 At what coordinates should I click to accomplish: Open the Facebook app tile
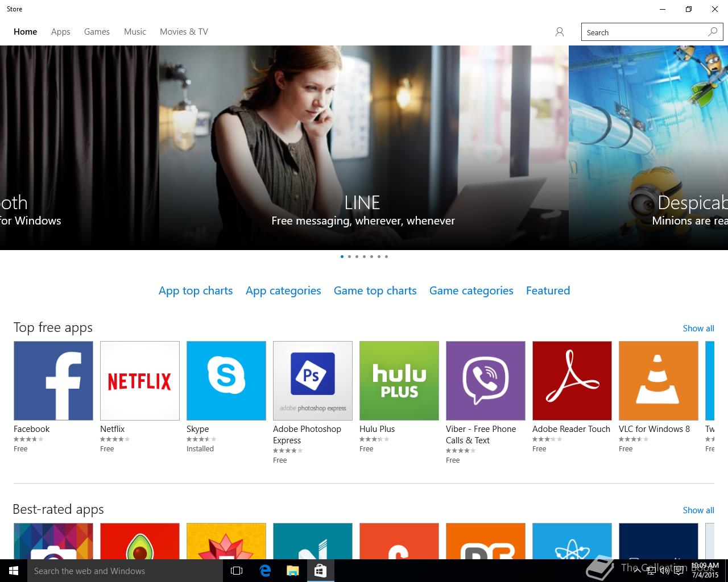click(53, 381)
